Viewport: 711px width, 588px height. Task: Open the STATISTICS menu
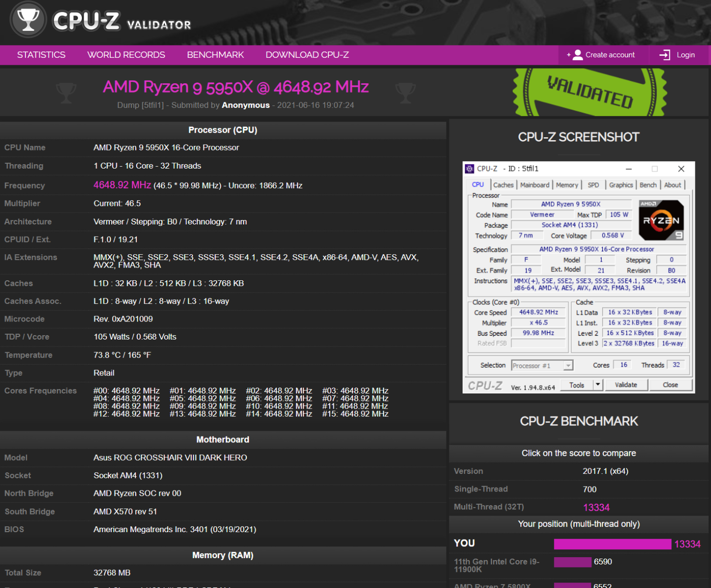coord(41,55)
